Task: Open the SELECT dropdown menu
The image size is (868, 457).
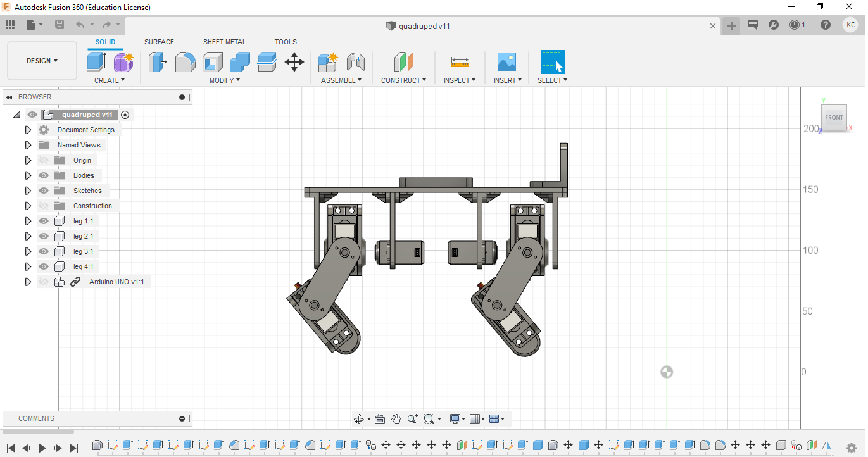Action: 552,80
